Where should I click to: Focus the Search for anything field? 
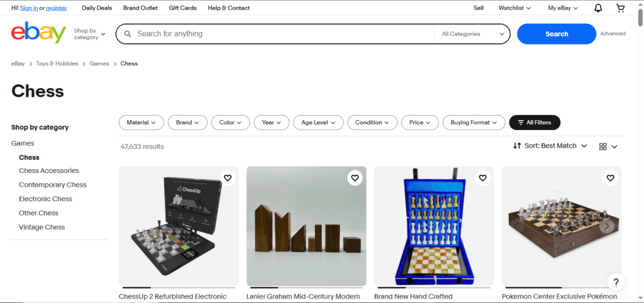click(277, 34)
